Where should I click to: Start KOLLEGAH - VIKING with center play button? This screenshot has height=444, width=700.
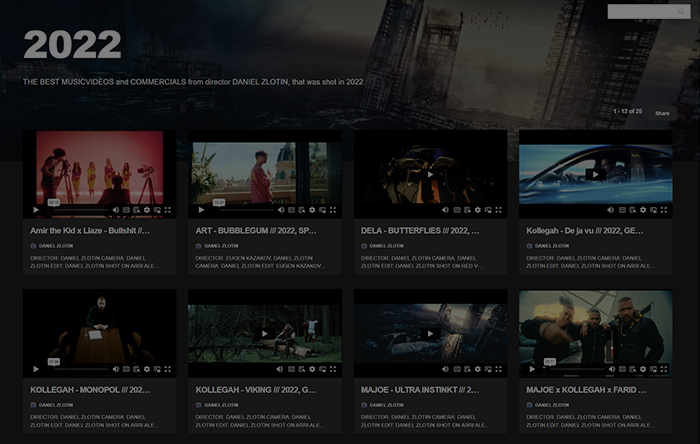pyautogui.click(x=265, y=334)
